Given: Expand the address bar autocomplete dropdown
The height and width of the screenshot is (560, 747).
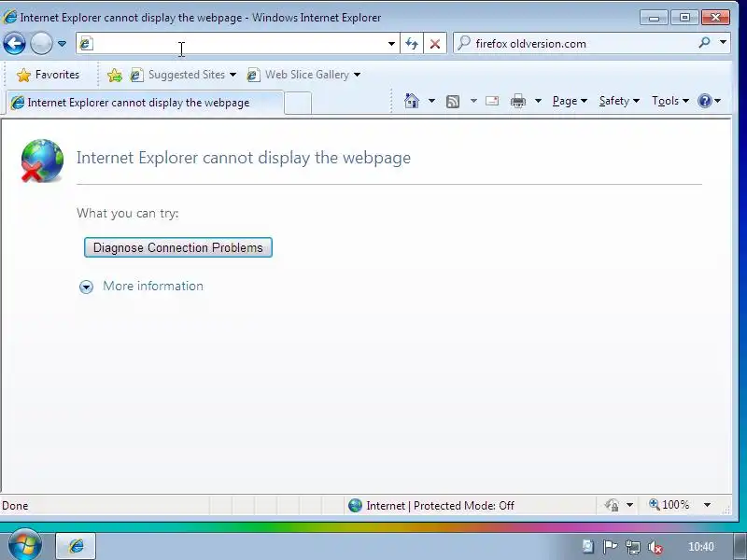Looking at the screenshot, I should (391, 44).
